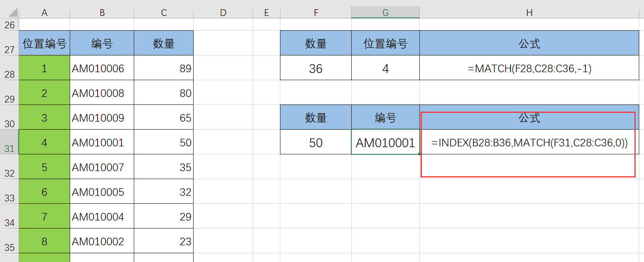
Task: Select column D header
Action: point(223,12)
